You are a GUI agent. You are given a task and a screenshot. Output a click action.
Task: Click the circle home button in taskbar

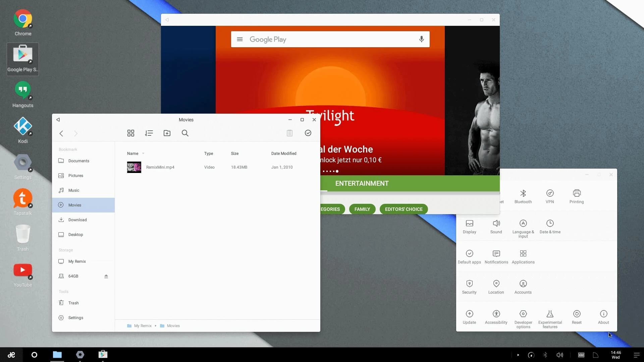34,355
